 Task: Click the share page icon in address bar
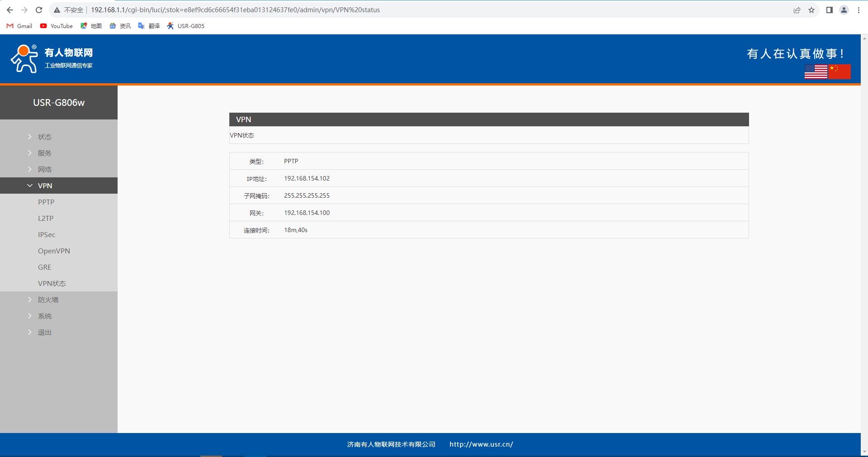pyautogui.click(x=797, y=10)
